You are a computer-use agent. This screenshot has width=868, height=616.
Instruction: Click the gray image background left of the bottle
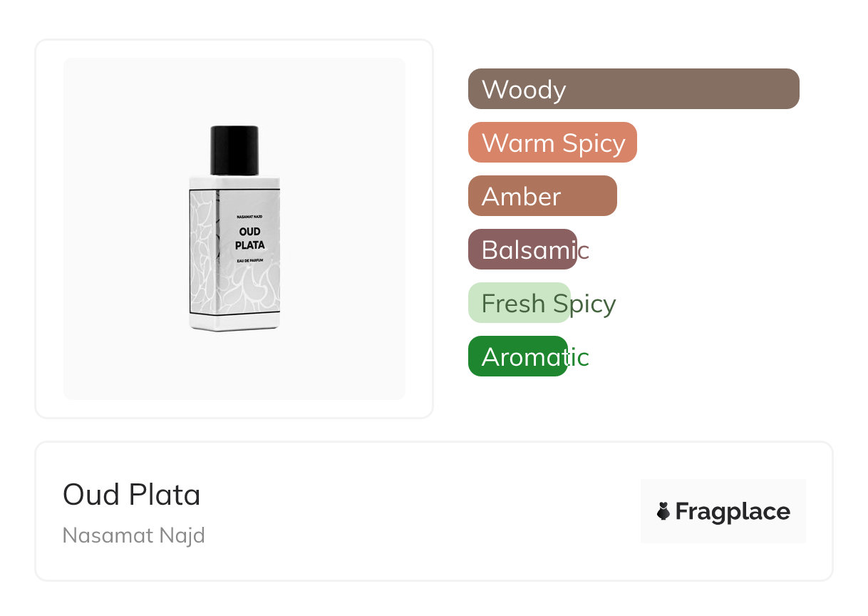pos(121,228)
